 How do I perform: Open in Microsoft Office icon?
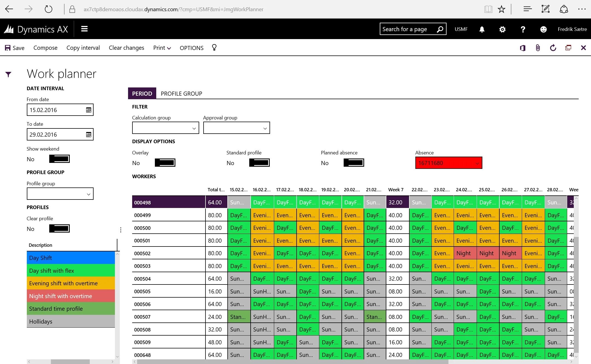[x=523, y=48]
